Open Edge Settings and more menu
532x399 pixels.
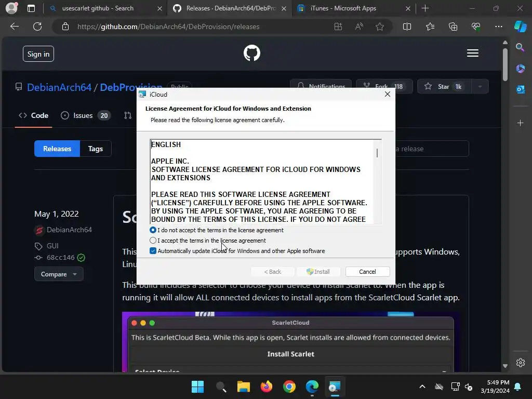tap(498, 26)
